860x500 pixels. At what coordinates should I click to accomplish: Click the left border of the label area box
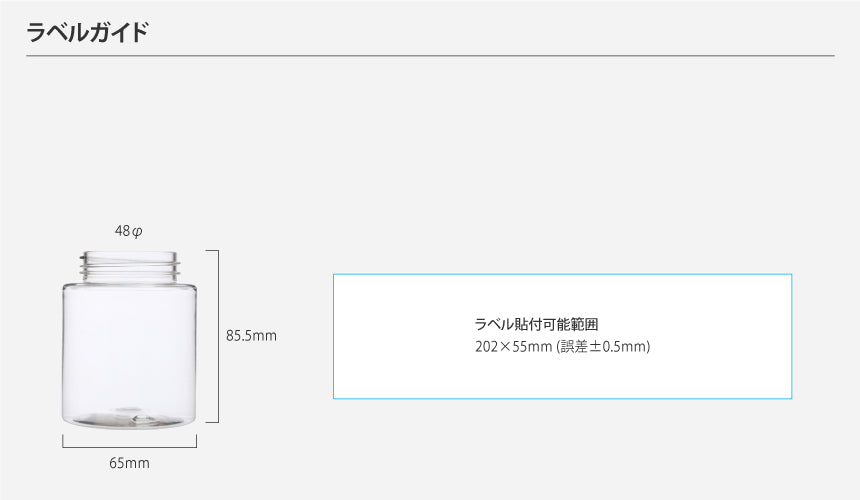333,336
